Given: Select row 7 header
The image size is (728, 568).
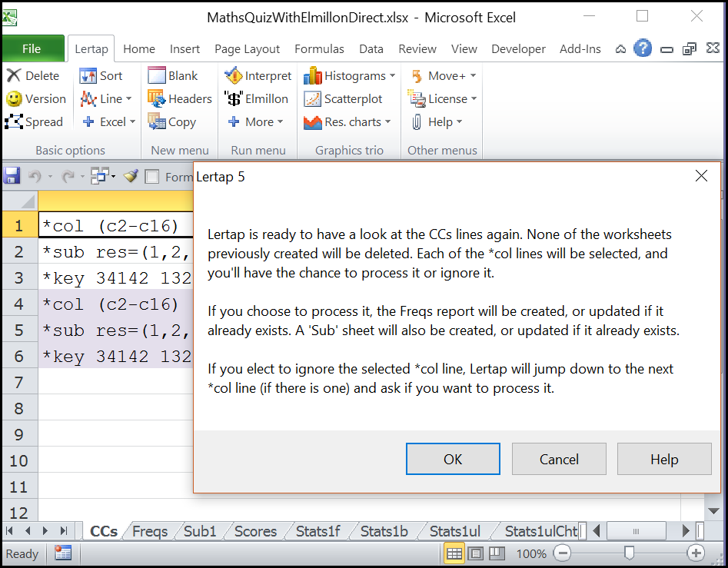Looking at the screenshot, I should pos(19,382).
